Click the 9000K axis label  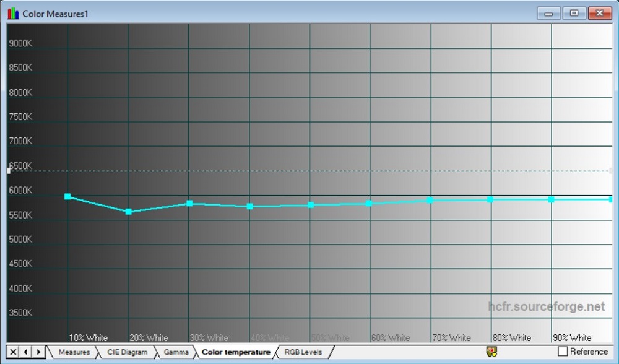[x=20, y=43]
